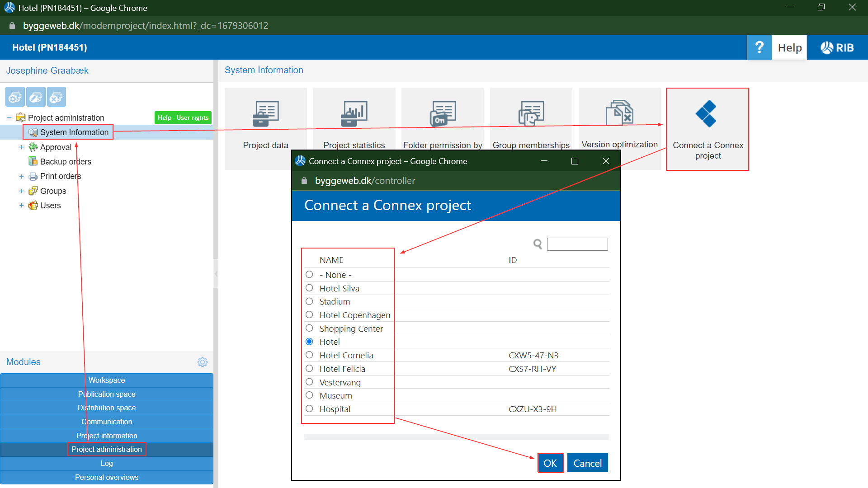Click the search input field in dialog
Viewport: 868px width, 488px height.
(x=577, y=244)
